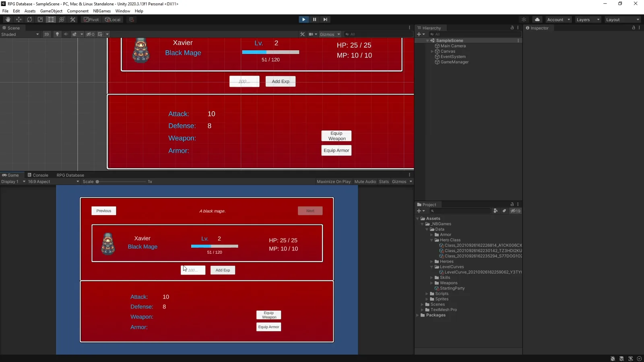Toggle grid snapping icon in toolbar
Screen dimensions: 644x362
[x=131, y=19]
